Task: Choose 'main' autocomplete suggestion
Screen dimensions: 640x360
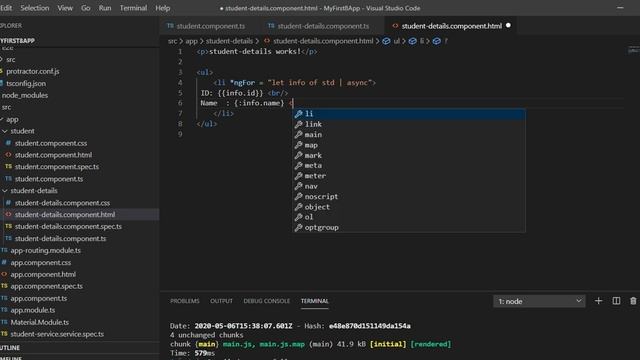Action: pos(409,135)
